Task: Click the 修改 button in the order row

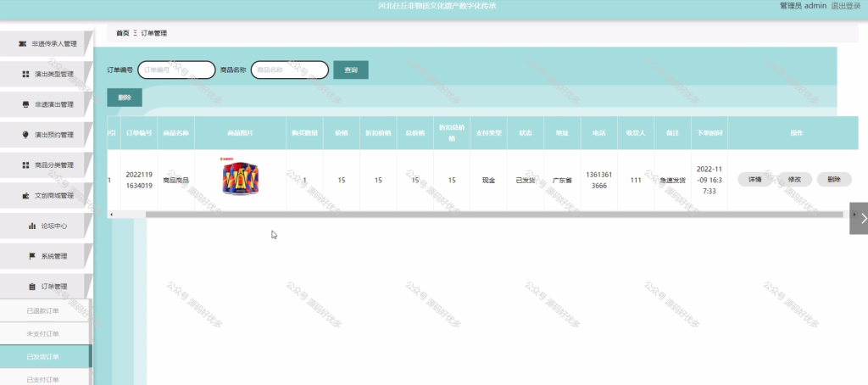Action: [x=795, y=180]
